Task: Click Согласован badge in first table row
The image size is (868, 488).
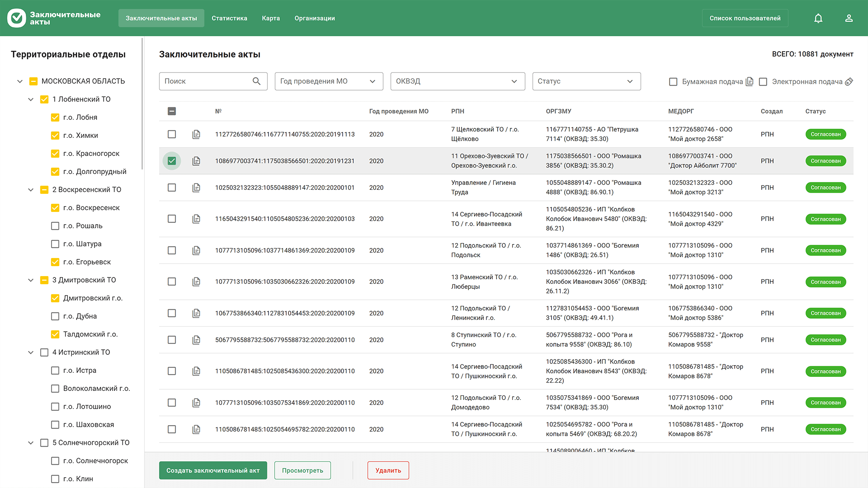Action: pyautogui.click(x=826, y=134)
